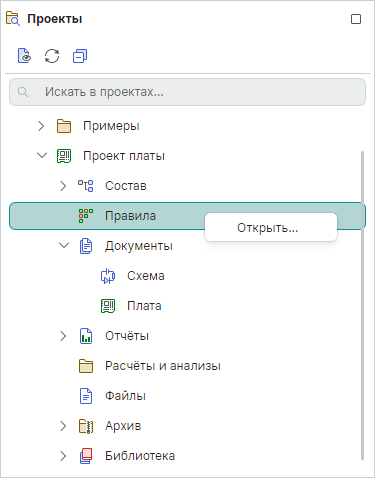Click the document preview eye toolbar icon
375x478 pixels.
pos(24,56)
